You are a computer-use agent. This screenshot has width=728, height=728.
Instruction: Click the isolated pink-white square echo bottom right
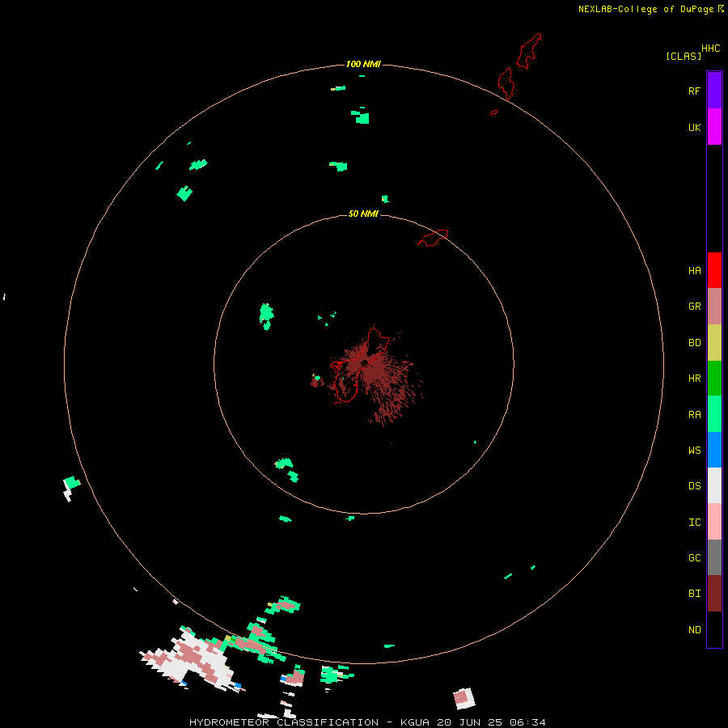click(463, 699)
